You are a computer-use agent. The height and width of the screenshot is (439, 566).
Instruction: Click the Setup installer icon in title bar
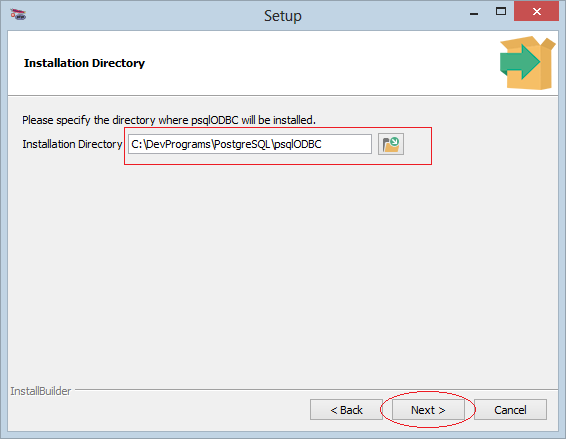pos(18,14)
